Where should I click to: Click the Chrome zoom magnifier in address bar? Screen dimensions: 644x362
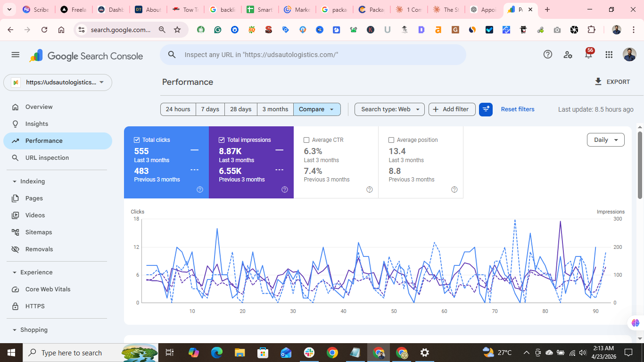(x=162, y=30)
